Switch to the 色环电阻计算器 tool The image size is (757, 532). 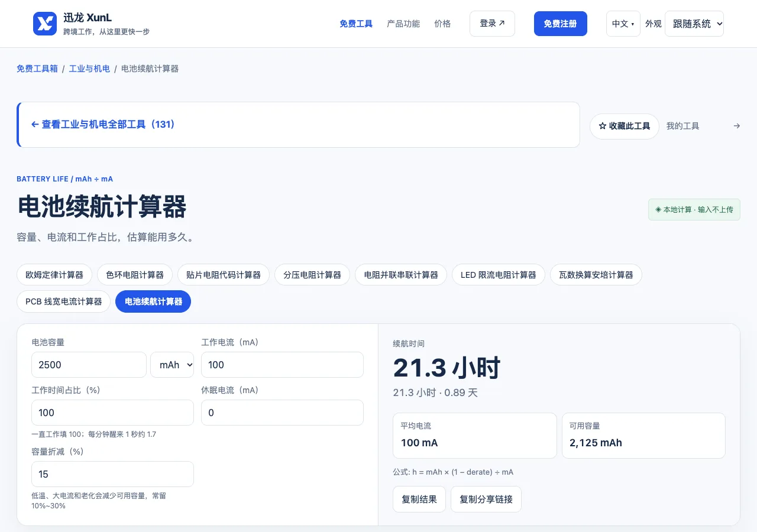click(x=135, y=275)
